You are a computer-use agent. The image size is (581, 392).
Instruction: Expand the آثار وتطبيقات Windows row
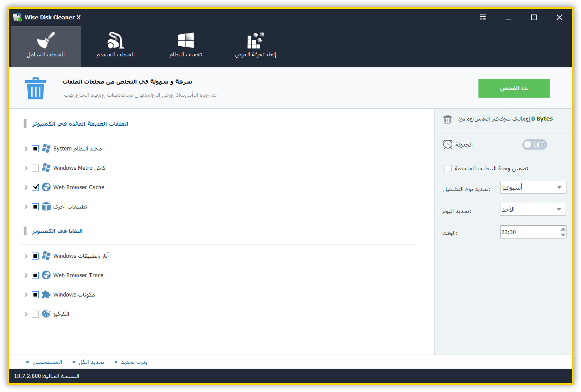coord(26,256)
